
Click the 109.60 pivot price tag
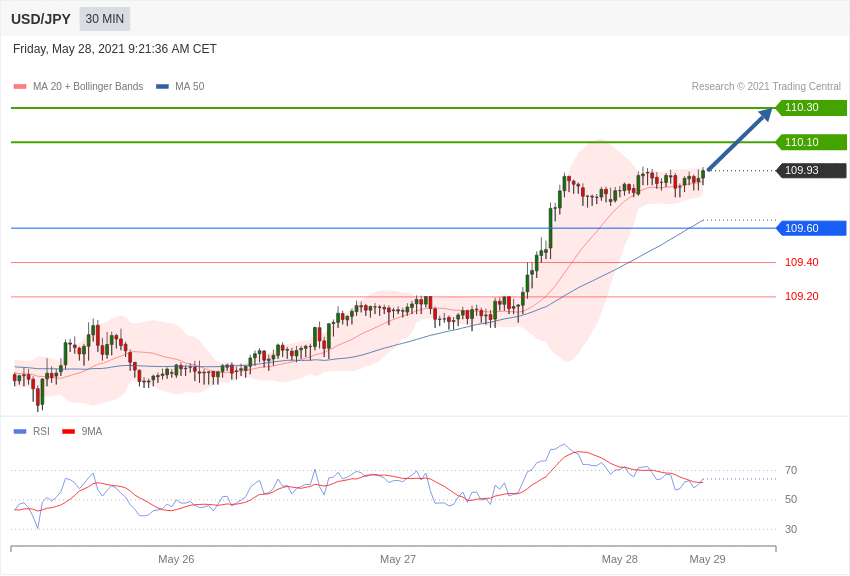(811, 228)
